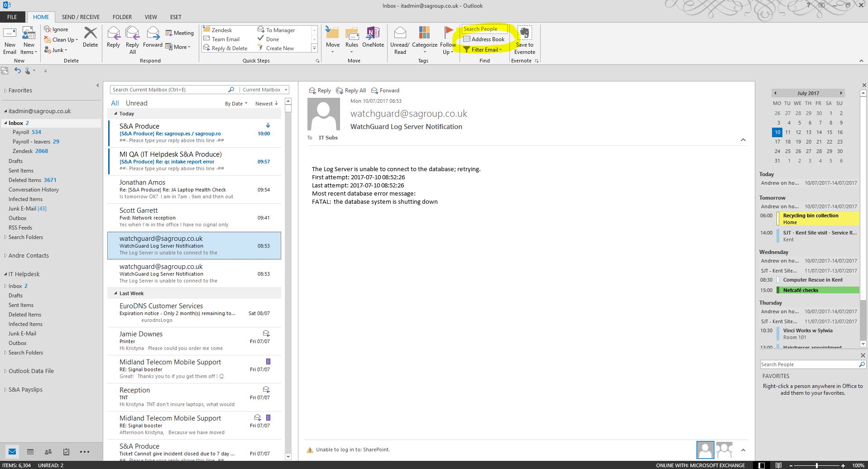Switch to the ESET tab
The image size is (868, 469).
[x=176, y=17]
